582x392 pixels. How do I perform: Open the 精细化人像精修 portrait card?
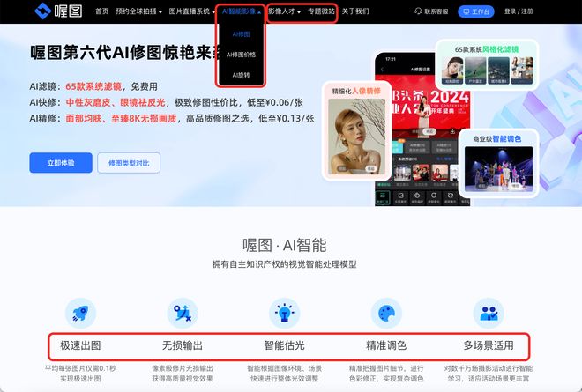pos(356,130)
